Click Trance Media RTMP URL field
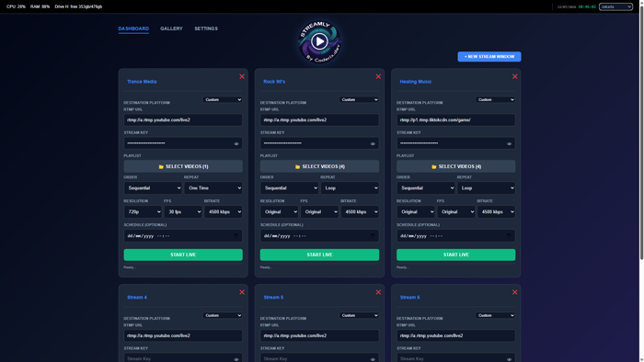The image size is (644, 362). [x=183, y=120]
